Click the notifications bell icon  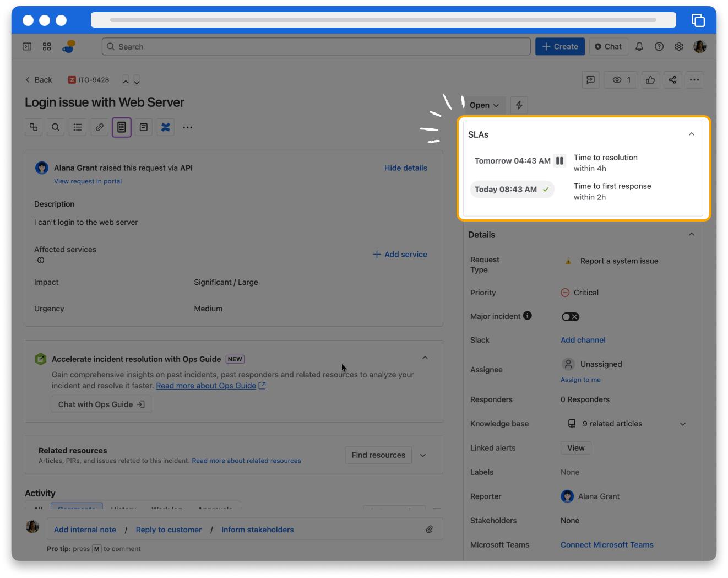[x=639, y=47]
